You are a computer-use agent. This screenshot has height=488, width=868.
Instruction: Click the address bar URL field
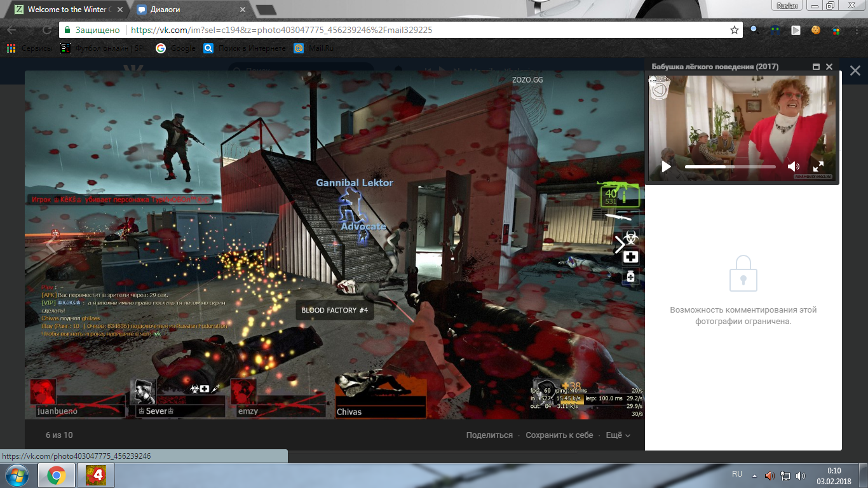(x=413, y=30)
